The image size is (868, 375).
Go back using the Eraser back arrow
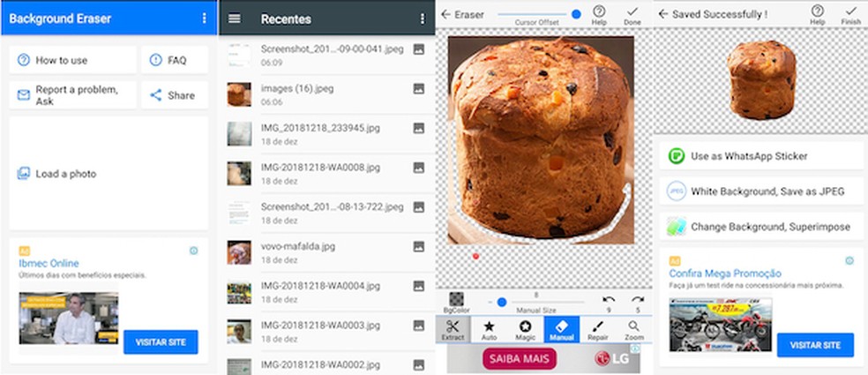445,14
